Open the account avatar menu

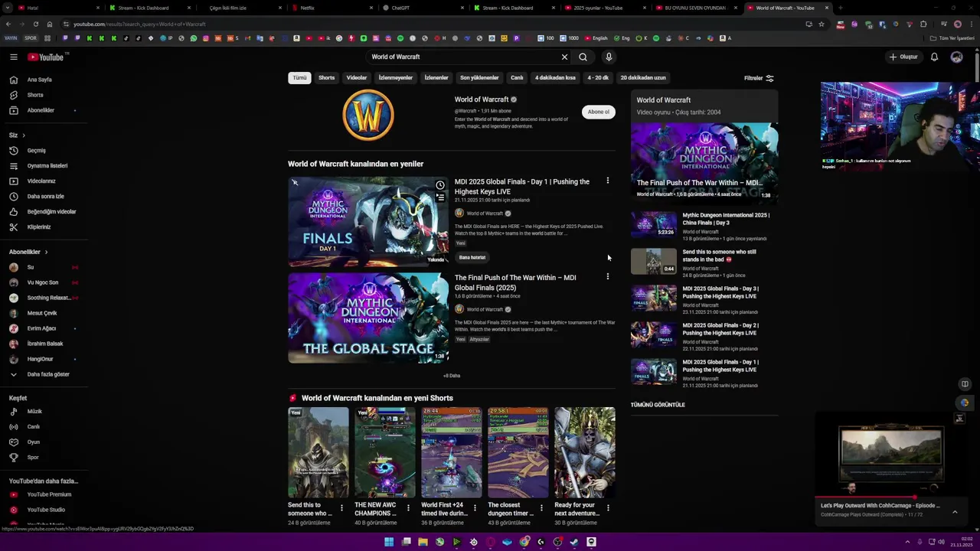click(x=956, y=57)
